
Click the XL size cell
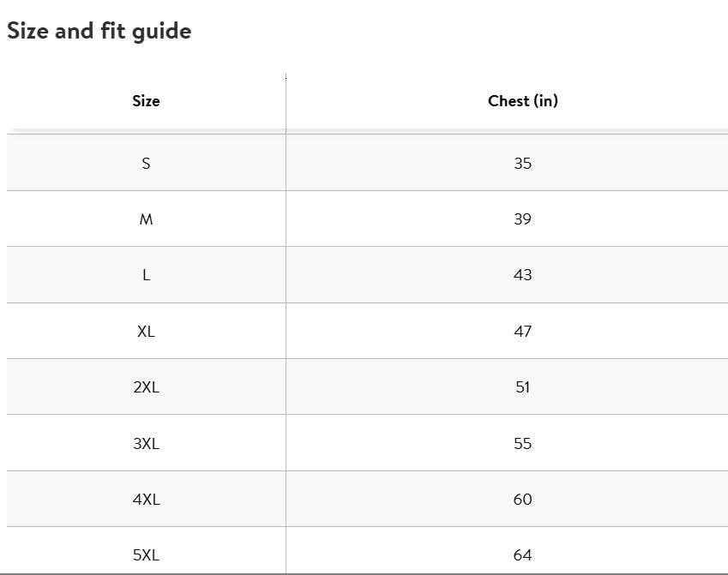pos(146,331)
